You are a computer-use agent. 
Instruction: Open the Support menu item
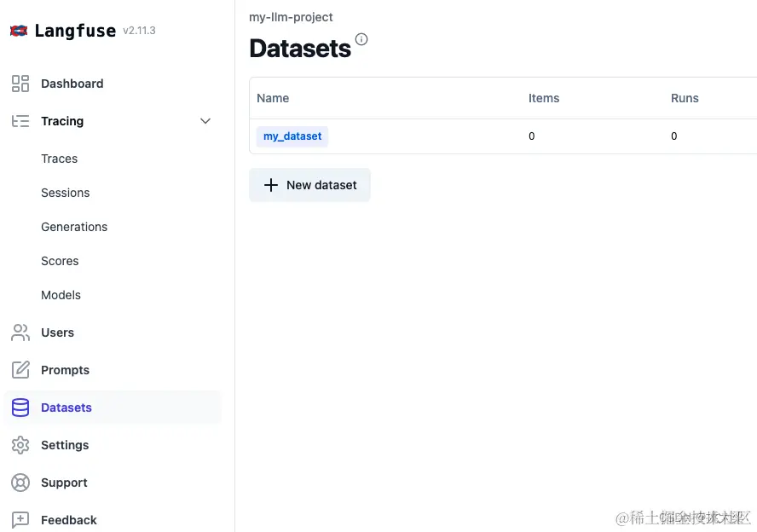tap(64, 483)
